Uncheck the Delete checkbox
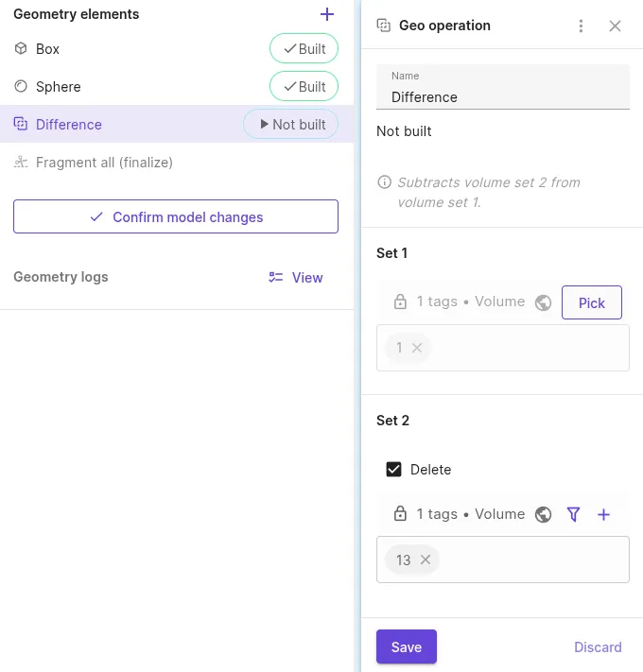The image size is (643, 672). (x=393, y=470)
